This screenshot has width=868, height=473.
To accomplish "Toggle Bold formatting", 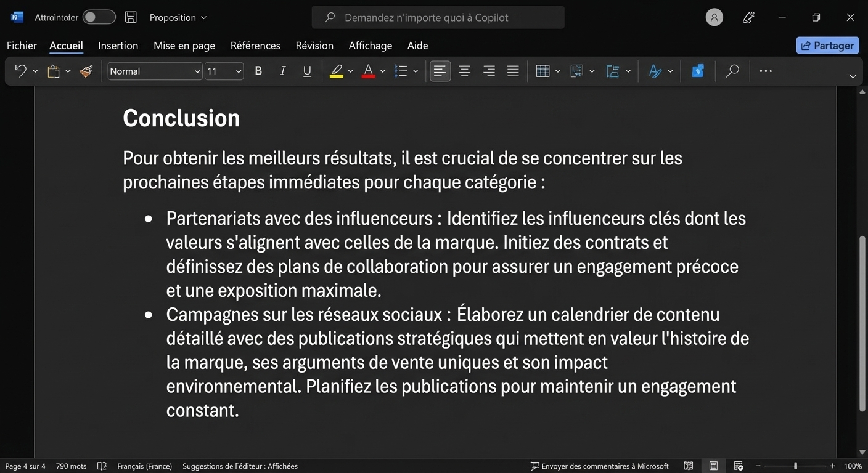I will point(258,71).
